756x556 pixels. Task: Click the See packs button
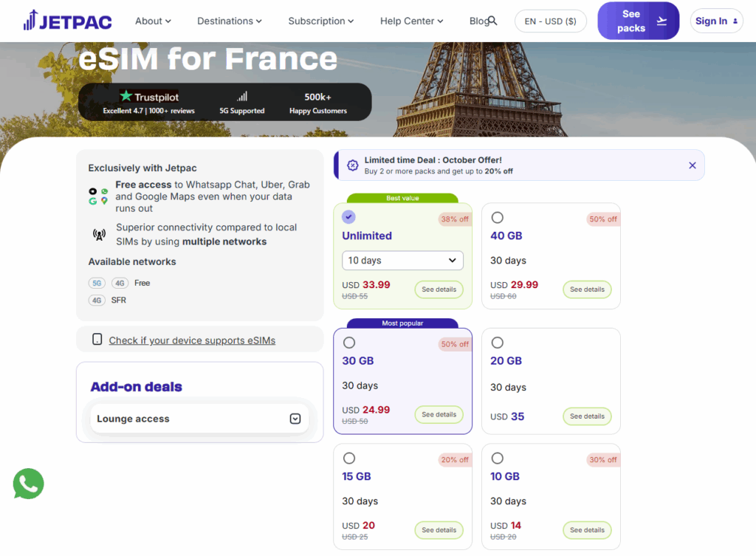click(x=638, y=21)
